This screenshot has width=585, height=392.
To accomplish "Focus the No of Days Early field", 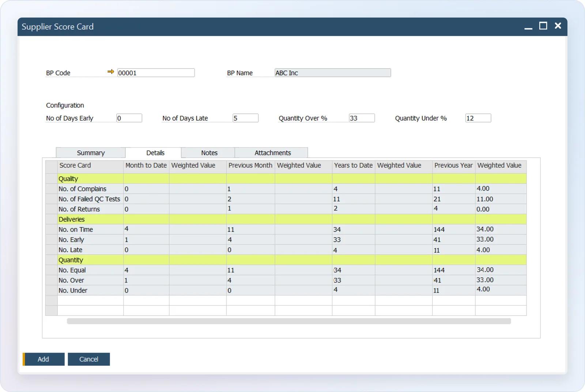I will tap(129, 118).
